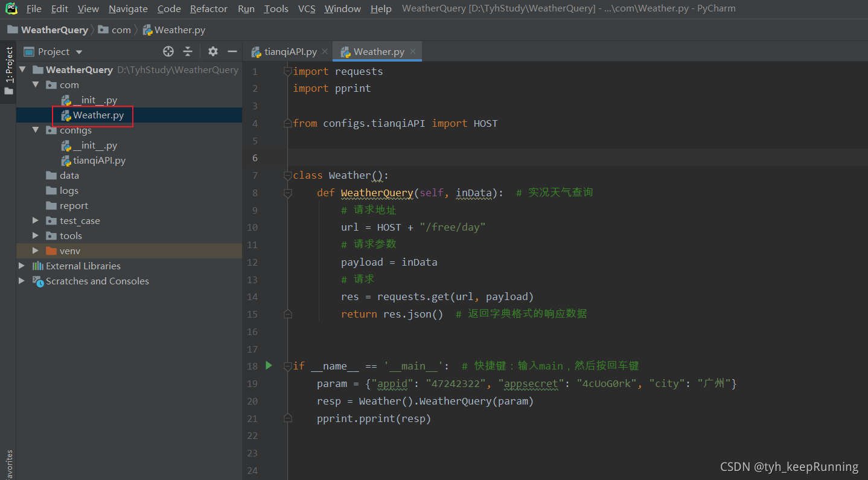The image size is (868, 480).
Task: Click the folder icon below Project tab
Action: (8, 91)
